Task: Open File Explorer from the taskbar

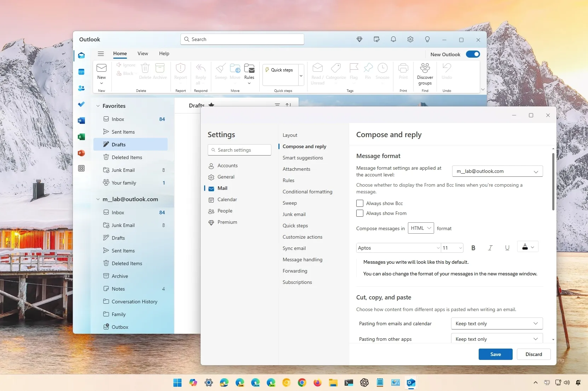Action: click(x=333, y=383)
